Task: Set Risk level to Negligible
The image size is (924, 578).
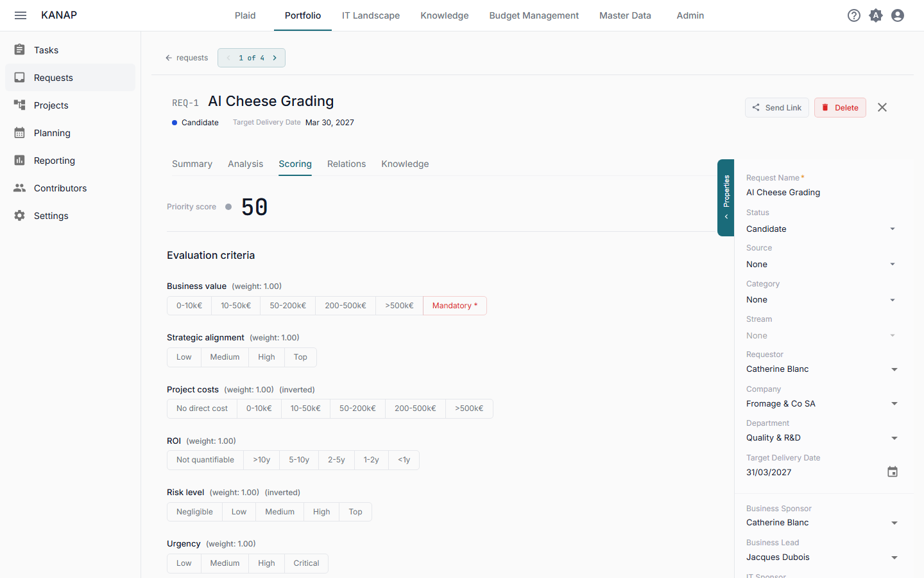Action: [194, 512]
